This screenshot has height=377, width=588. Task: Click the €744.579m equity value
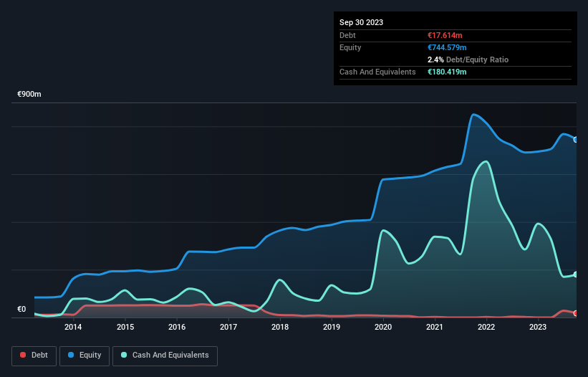447,47
